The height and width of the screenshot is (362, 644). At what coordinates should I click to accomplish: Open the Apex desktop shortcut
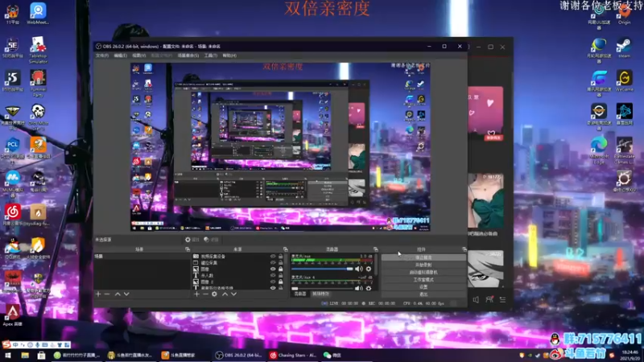point(13,315)
